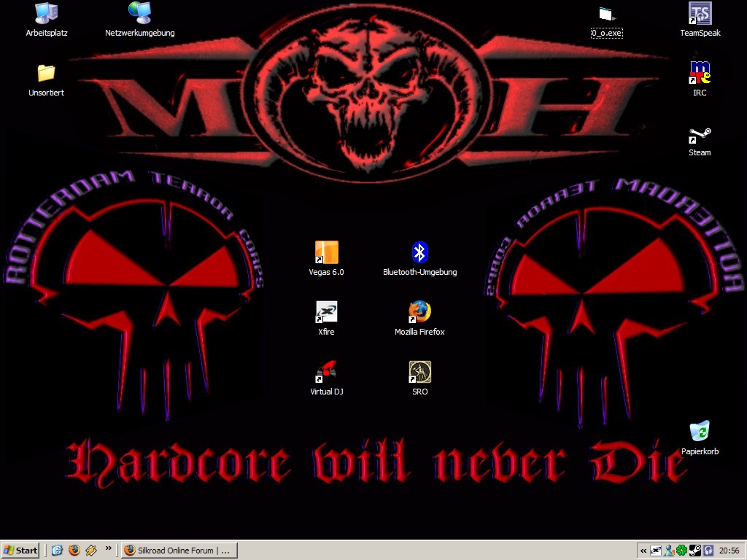Click the Virtual DJ desktop shortcut
The height and width of the screenshot is (560, 747).
click(x=326, y=372)
